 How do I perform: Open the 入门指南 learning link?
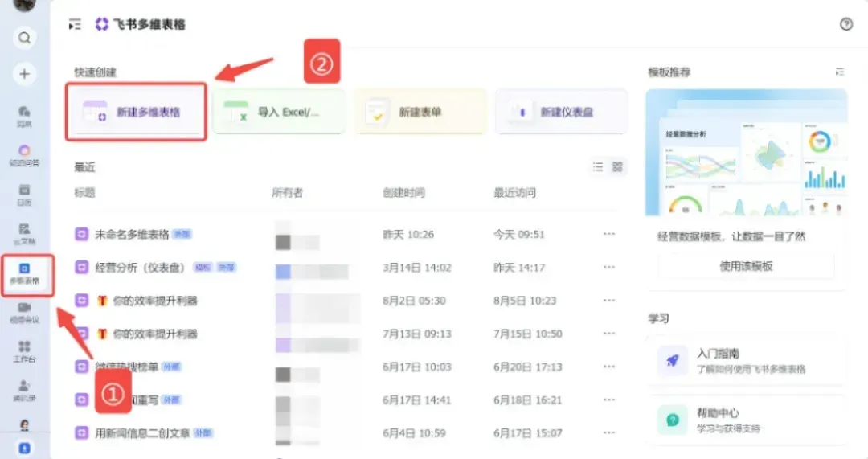click(x=746, y=360)
